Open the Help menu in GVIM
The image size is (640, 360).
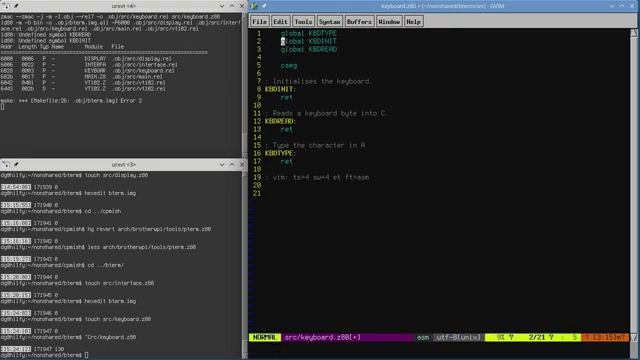pyautogui.click(x=413, y=22)
